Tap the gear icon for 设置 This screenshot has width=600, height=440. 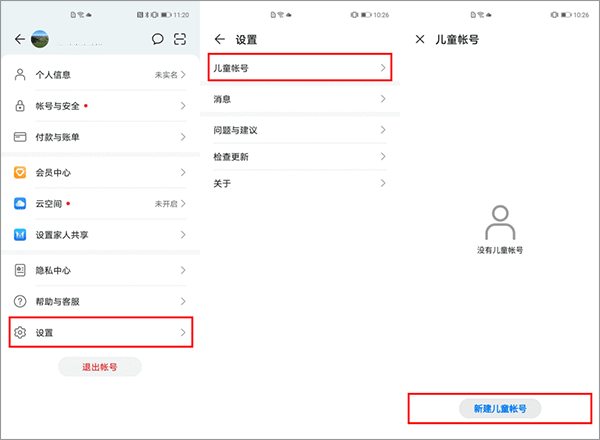click(20, 332)
